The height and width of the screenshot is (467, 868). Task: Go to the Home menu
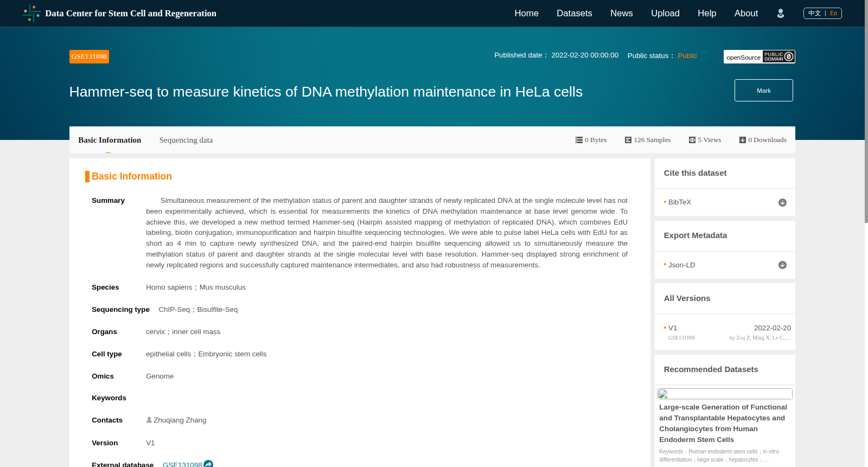click(x=526, y=13)
